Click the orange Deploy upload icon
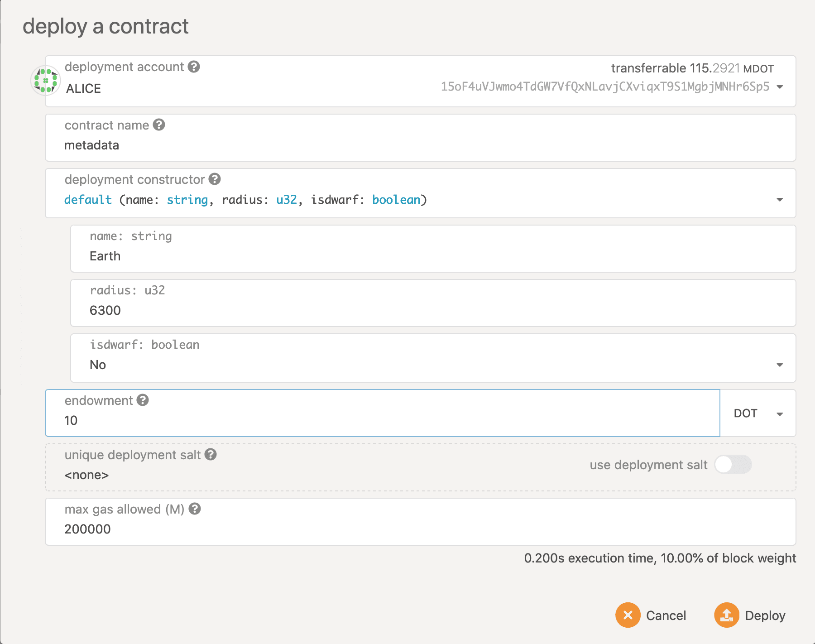The width and height of the screenshot is (815, 644). 726,615
